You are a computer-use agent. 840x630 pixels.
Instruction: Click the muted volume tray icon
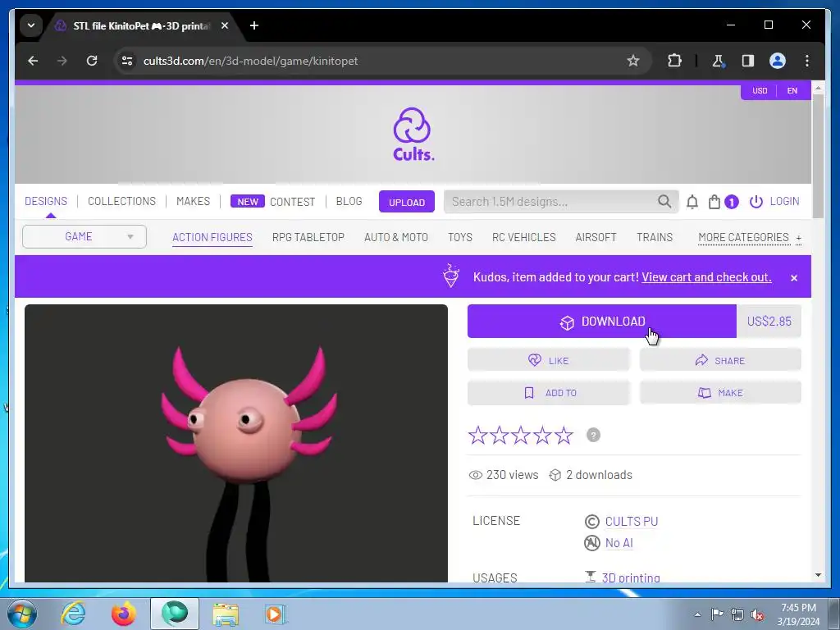[757, 615]
